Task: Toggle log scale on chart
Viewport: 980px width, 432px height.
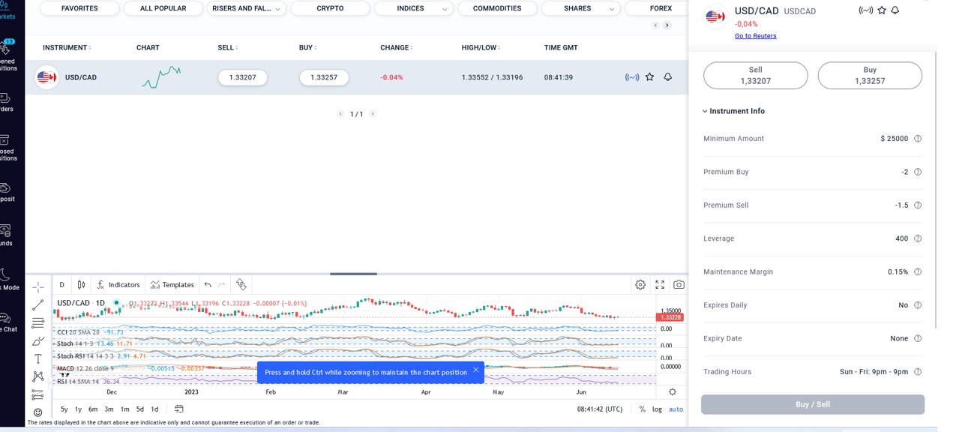Action: 657,409
